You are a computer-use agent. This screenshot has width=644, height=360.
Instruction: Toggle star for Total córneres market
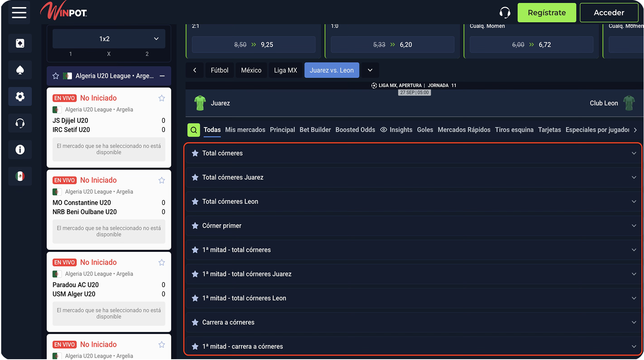click(x=195, y=153)
